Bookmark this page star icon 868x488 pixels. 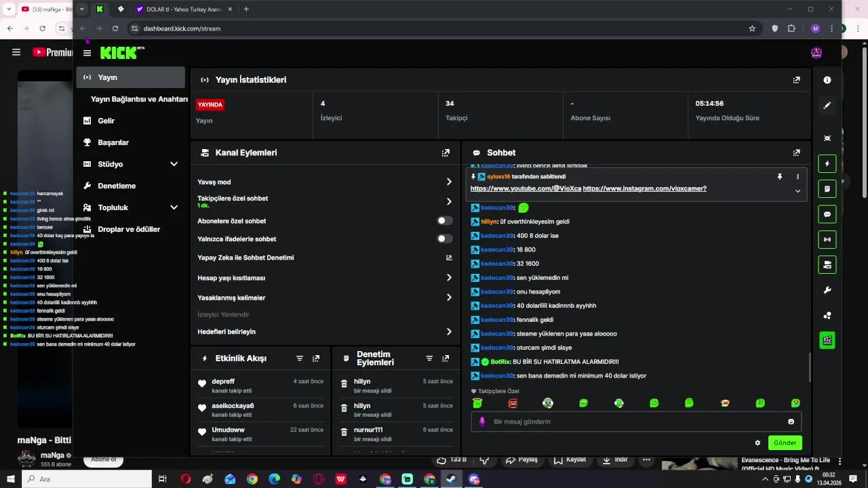(x=752, y=28)
